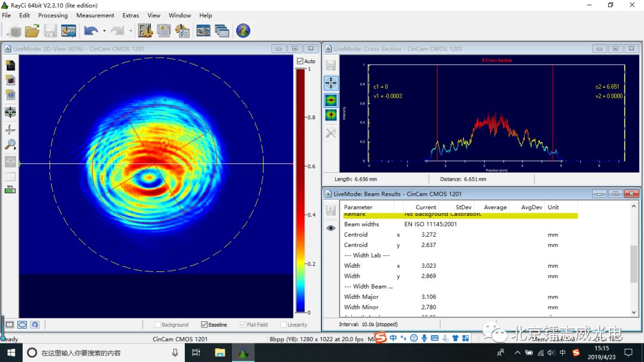This screenshot has width=644, height=362.
Task: Open the File menu
Action: (x=7, y=15)
